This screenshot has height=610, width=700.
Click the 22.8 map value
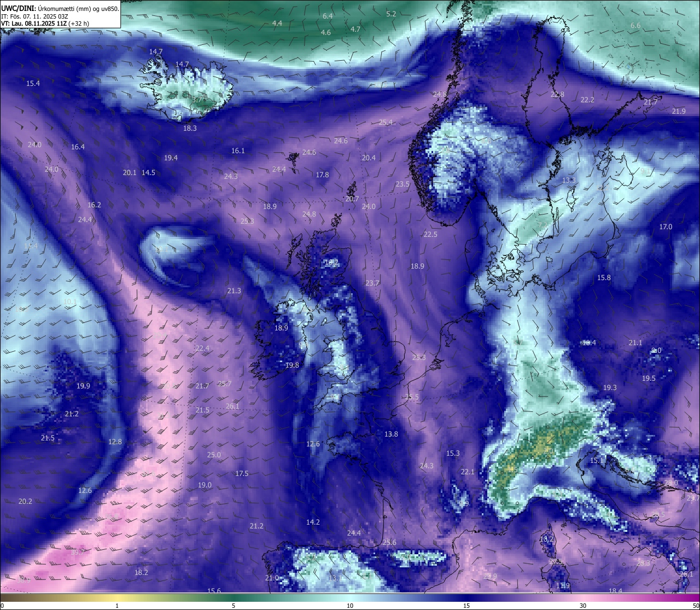tap(557, 95)
